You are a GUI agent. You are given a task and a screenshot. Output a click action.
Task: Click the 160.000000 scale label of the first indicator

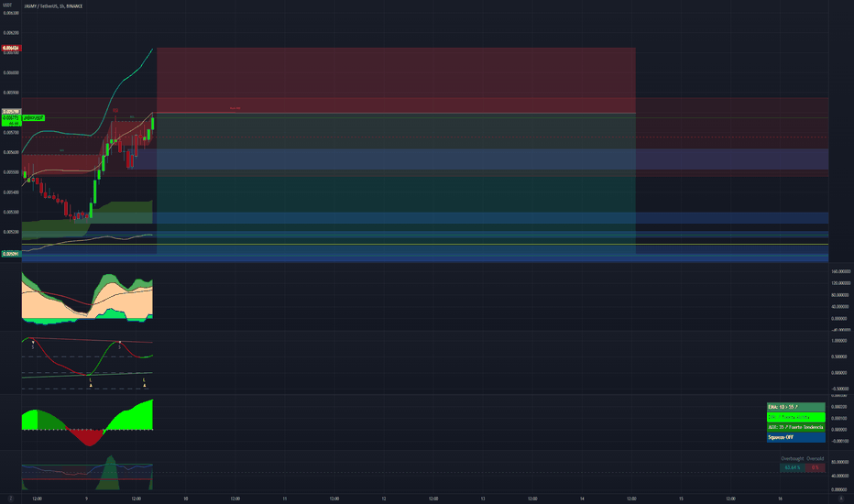(x=840, y=271)
